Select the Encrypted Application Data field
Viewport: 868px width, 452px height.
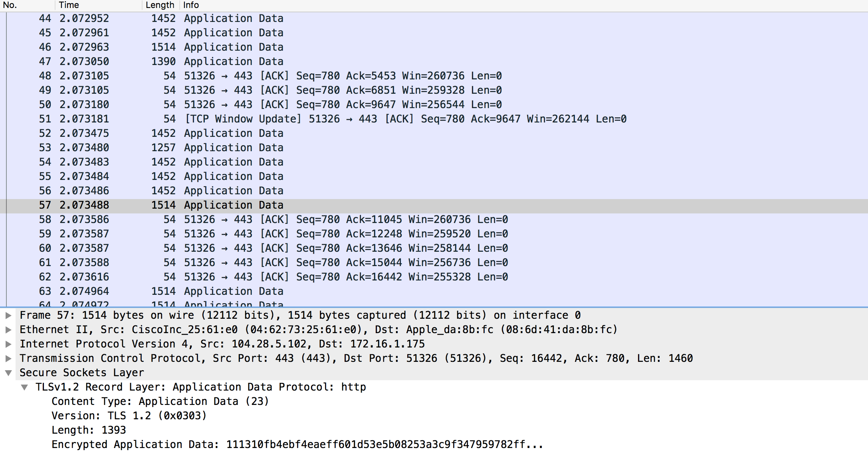coord(297,445)
